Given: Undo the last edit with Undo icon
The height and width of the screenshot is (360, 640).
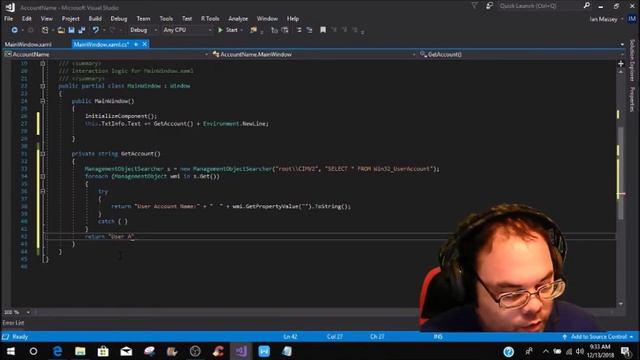Looking at the screenshot, I should coord(96,30).
